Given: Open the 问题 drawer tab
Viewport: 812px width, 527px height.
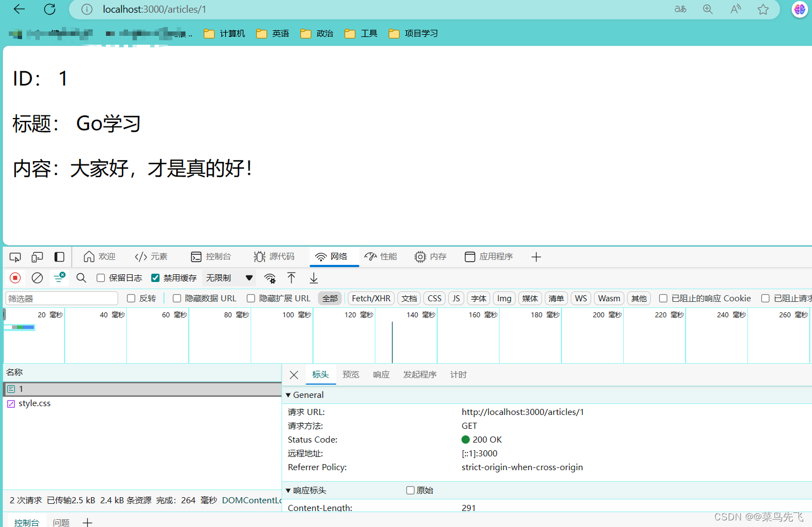Looking at the screenshot, I should point(61,522).
